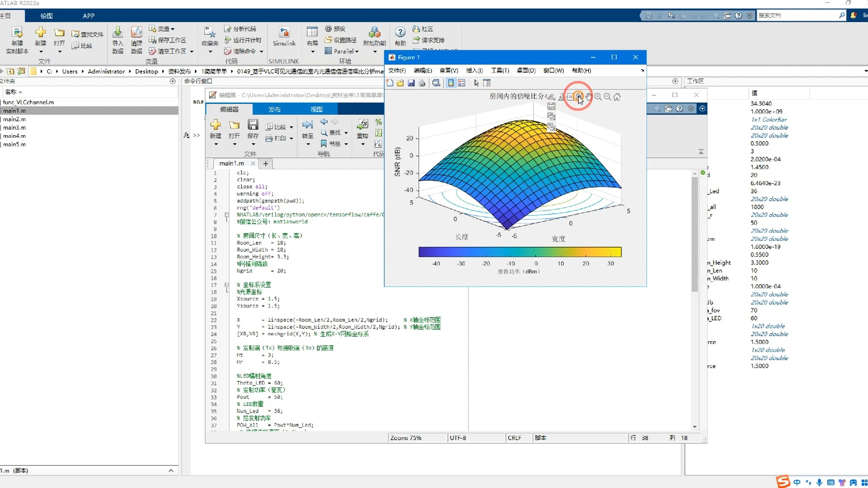Click the save figure icon in Figure toolbar
Image resolution: width=868 pixels, height=488 pixels.
(x=411, y=83)
